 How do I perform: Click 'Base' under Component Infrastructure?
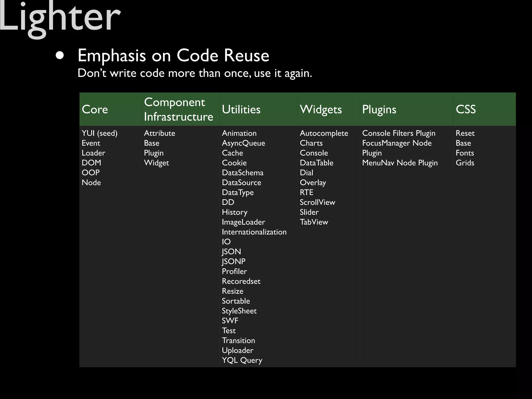[152, 143]
